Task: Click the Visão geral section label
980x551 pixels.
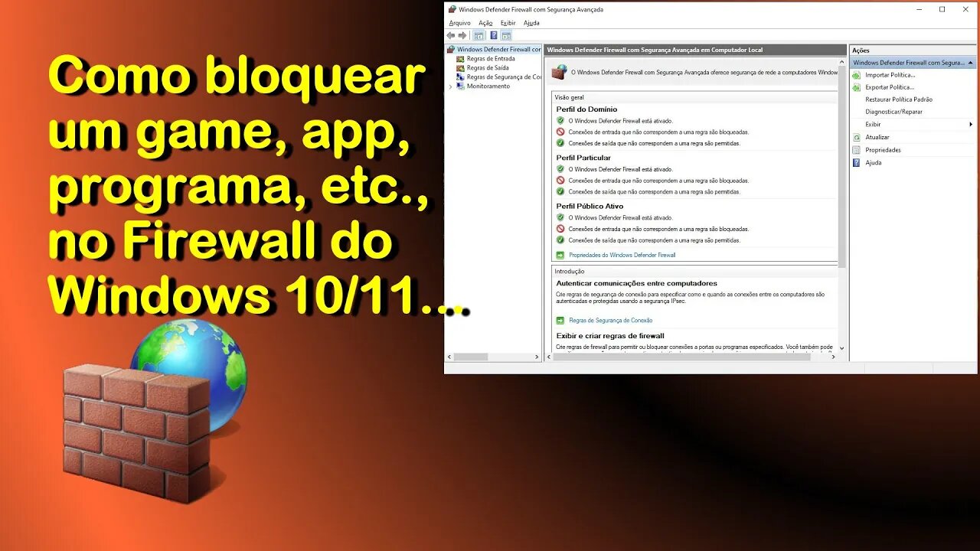Action: (x=569, y=97)
